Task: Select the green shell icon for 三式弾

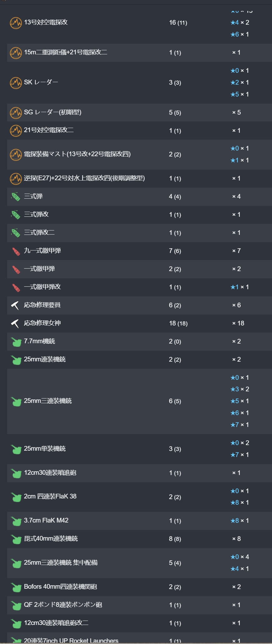Action: pos(16,197)
